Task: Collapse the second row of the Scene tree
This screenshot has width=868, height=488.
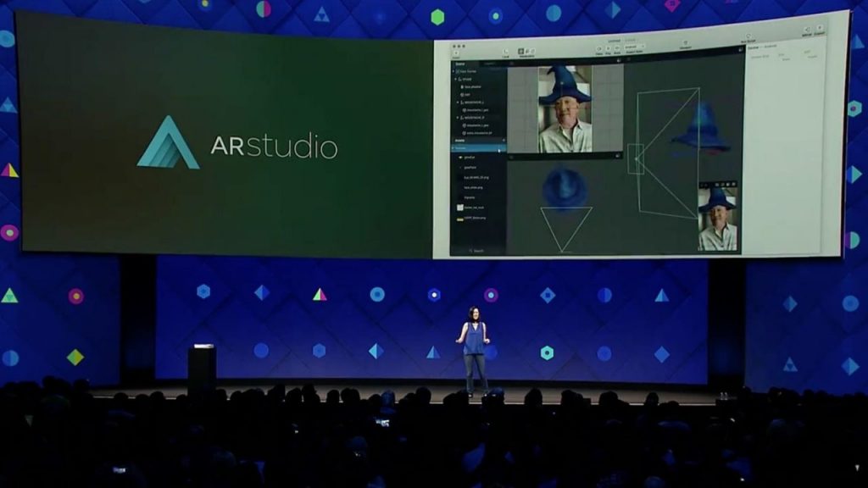Action: [x=456, y=79]
